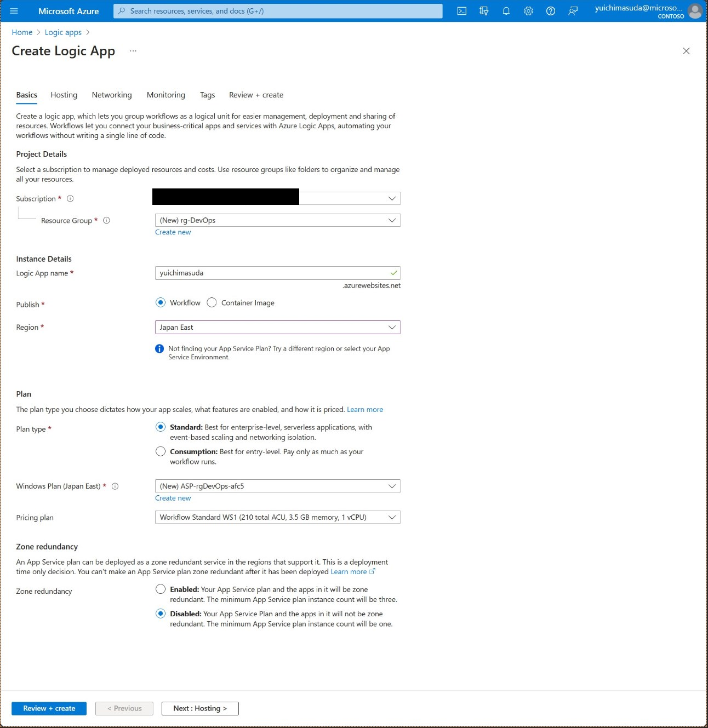Open Directories and subscriptions filter icon
The height and width of the screenshot is (728, 708).
click(x=484, y=11)
